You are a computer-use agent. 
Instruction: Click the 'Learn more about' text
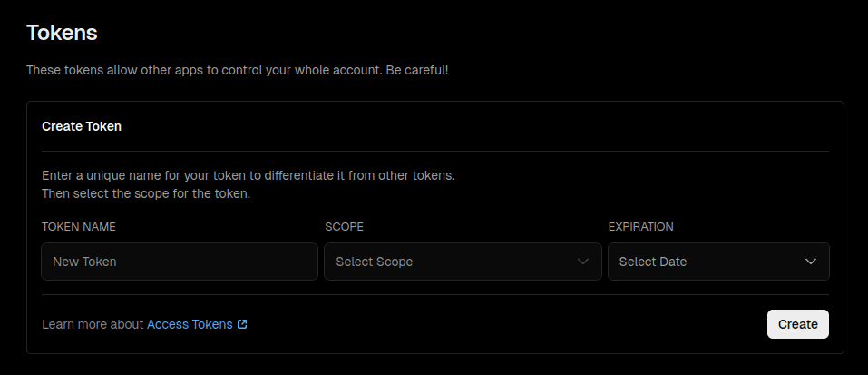tap(93, 324)
